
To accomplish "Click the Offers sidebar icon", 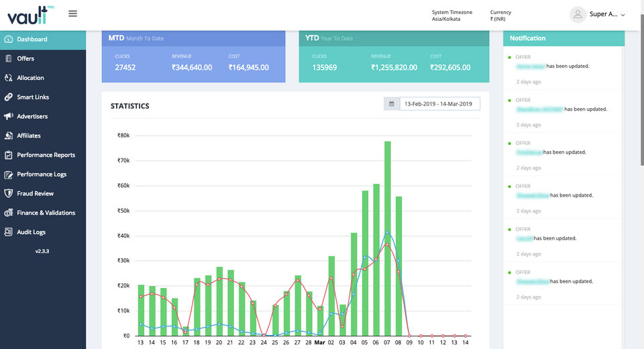I will tap(8, 58).
